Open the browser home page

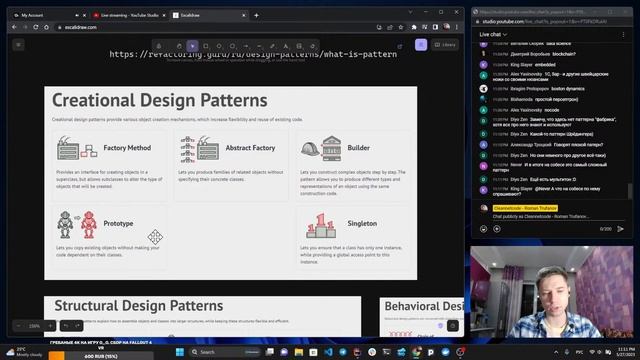[46, 27]
